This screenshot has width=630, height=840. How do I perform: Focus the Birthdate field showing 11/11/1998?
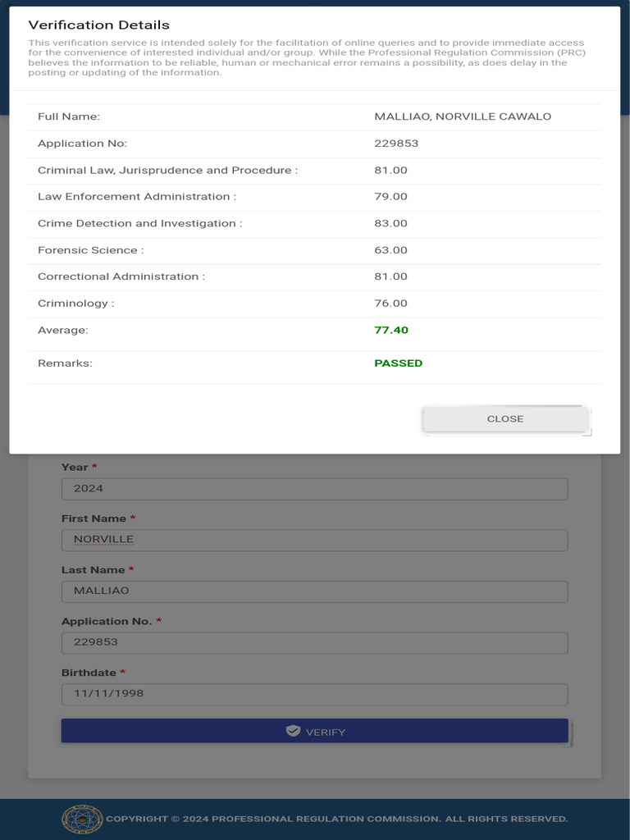tap(314, 694)
